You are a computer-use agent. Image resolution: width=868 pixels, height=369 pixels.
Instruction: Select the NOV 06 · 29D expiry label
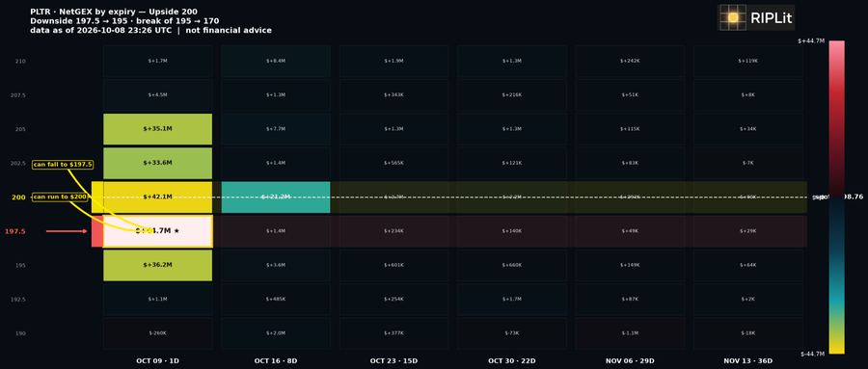(x=630, y=361)
